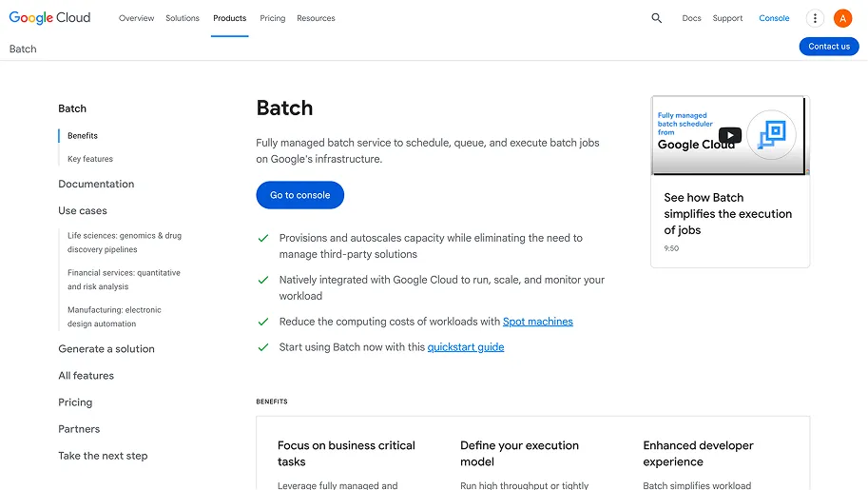Open Manufacturing electronic design automation use case
The height and width of the screenshot is (490, 868).
(x=114, y=317)
